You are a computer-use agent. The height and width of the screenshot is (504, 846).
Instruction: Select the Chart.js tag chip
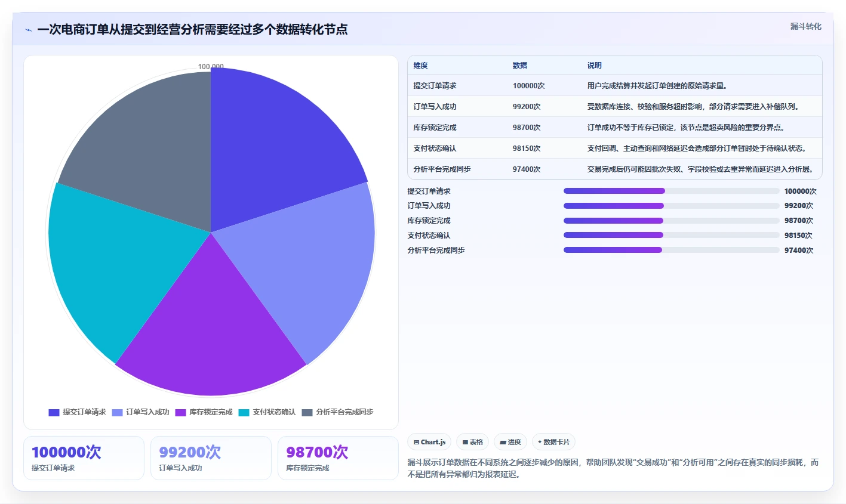tap(429, 442)
